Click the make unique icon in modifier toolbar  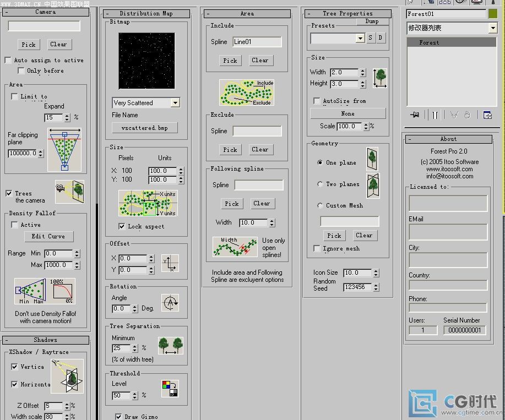point(454,115)
